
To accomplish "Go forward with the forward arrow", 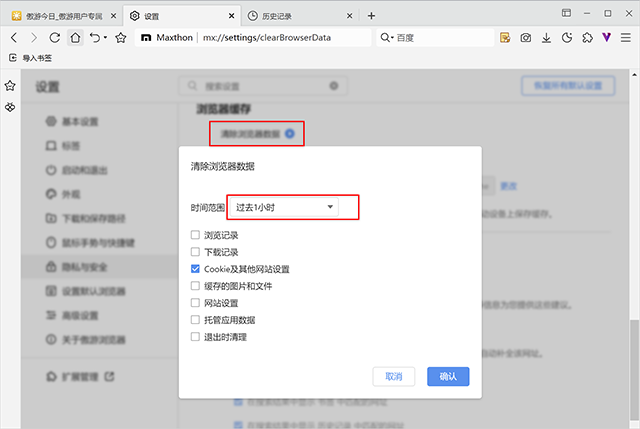I will (34, 38).
